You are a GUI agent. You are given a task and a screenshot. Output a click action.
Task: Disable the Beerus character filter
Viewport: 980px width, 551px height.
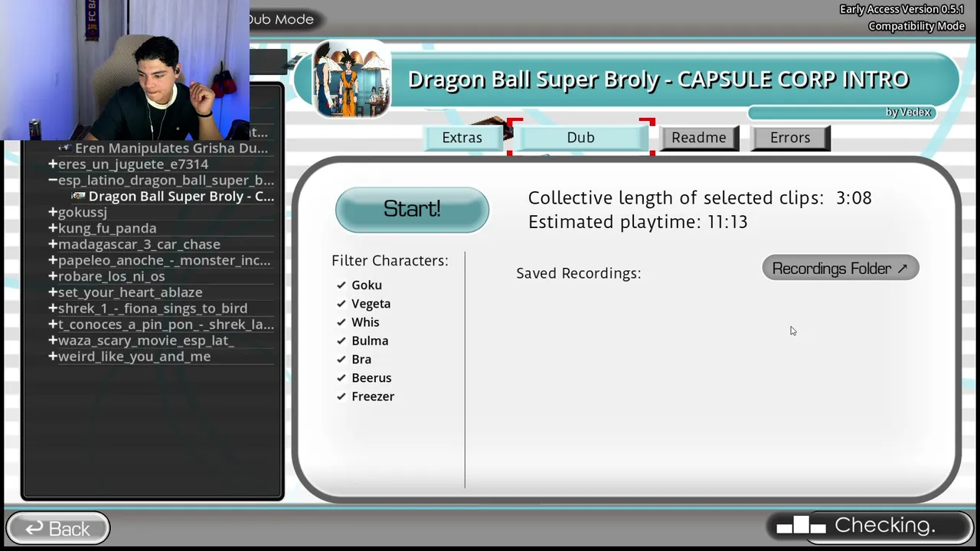pos(341,378)
